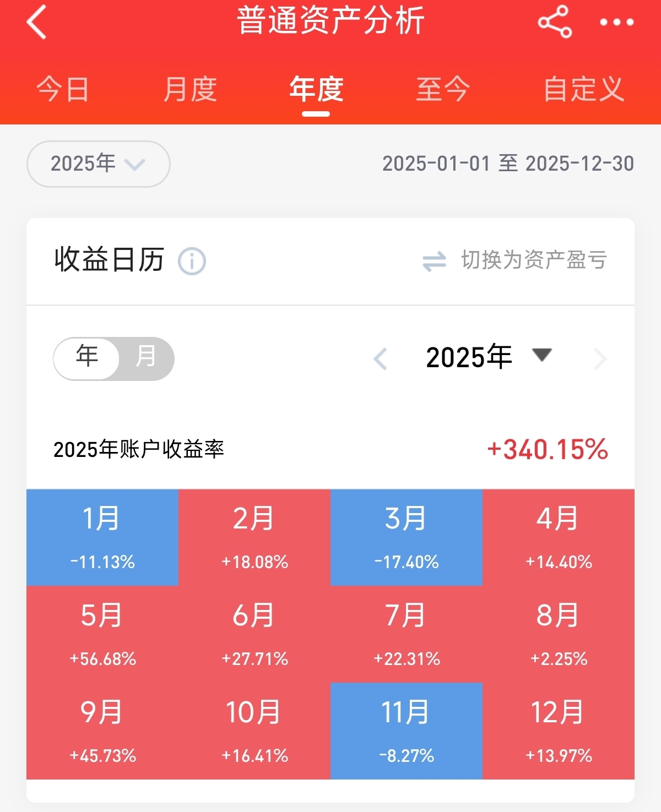The height and width of the screenshot is (812, 661).
Task: Open the three-dots more menu
Action: point(616,22)
